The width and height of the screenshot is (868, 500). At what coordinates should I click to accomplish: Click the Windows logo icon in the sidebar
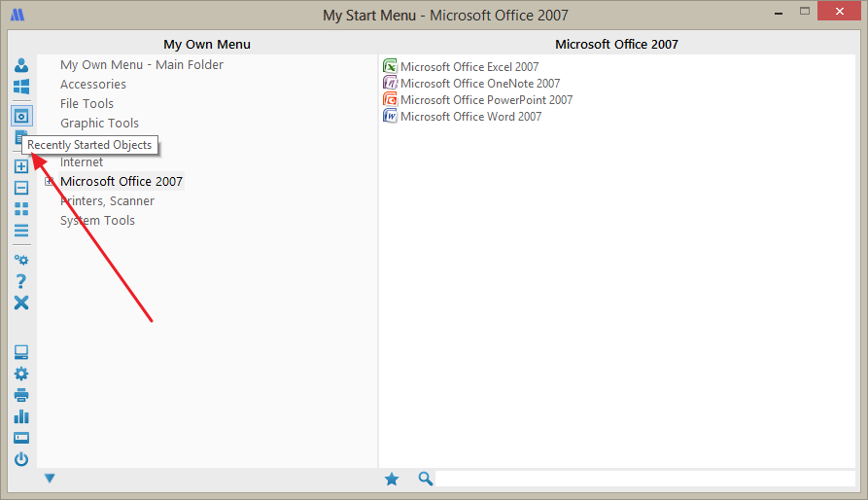[x=21, y=87]
